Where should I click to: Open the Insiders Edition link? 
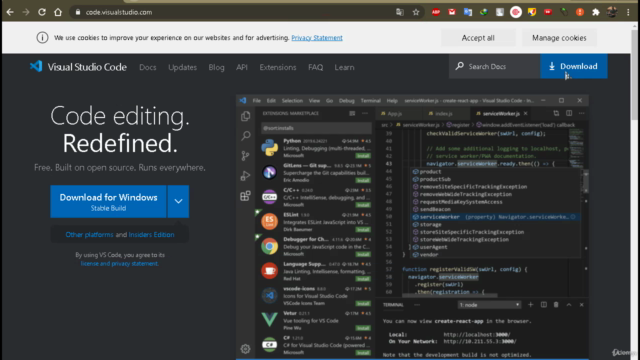[151, 235]
